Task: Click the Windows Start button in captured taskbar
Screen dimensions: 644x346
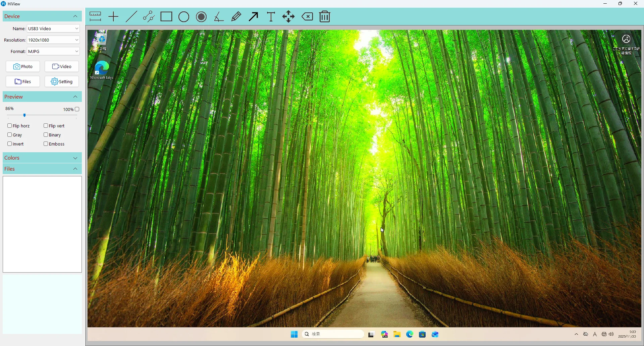Action: [294, 334]
